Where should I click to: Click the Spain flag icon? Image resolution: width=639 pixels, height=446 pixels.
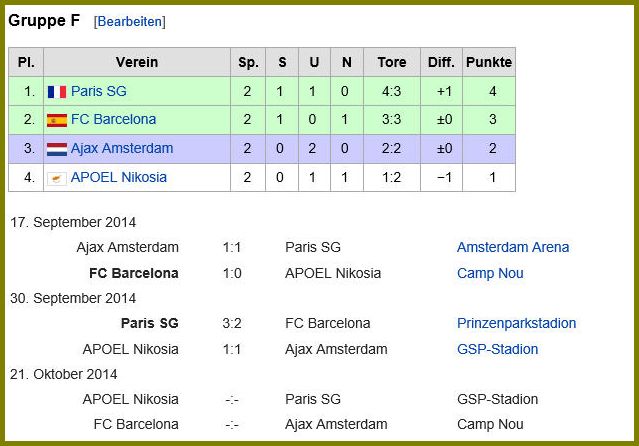[x=57, y=120]
